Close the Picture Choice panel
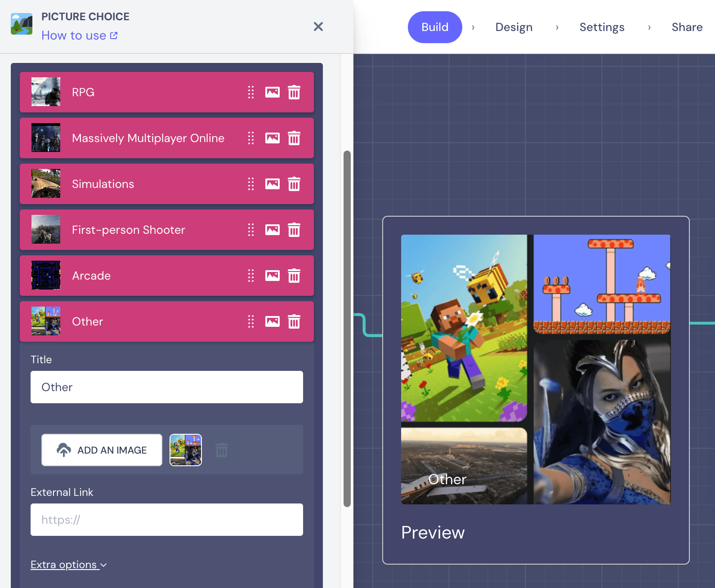This screenshot has width=715, height=588. (318, 27)
